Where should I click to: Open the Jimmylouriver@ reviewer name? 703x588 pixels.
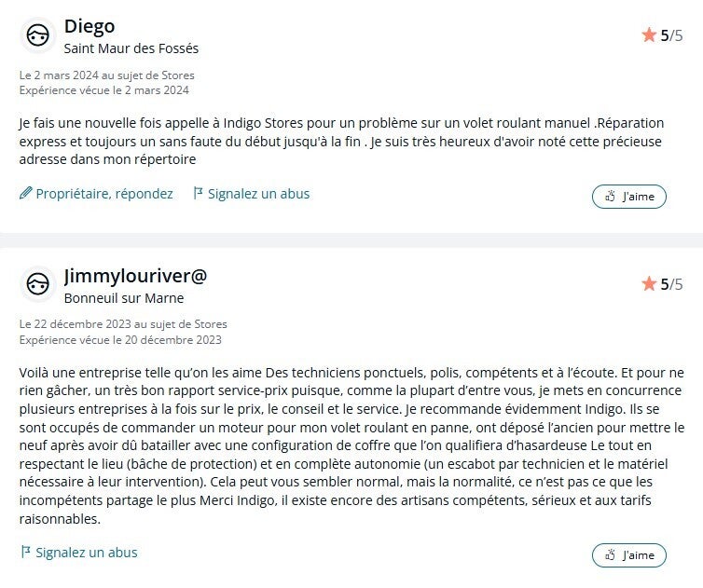(135, 276)
